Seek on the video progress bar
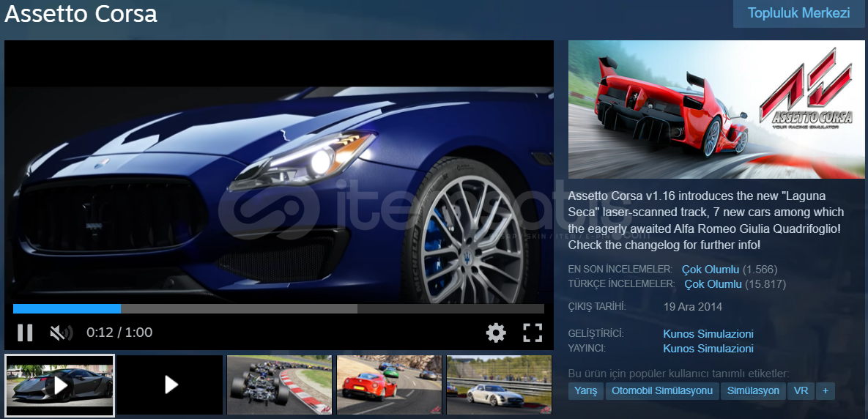The width and height of the screenshot is (868, 419). click(x=278, y=309)
